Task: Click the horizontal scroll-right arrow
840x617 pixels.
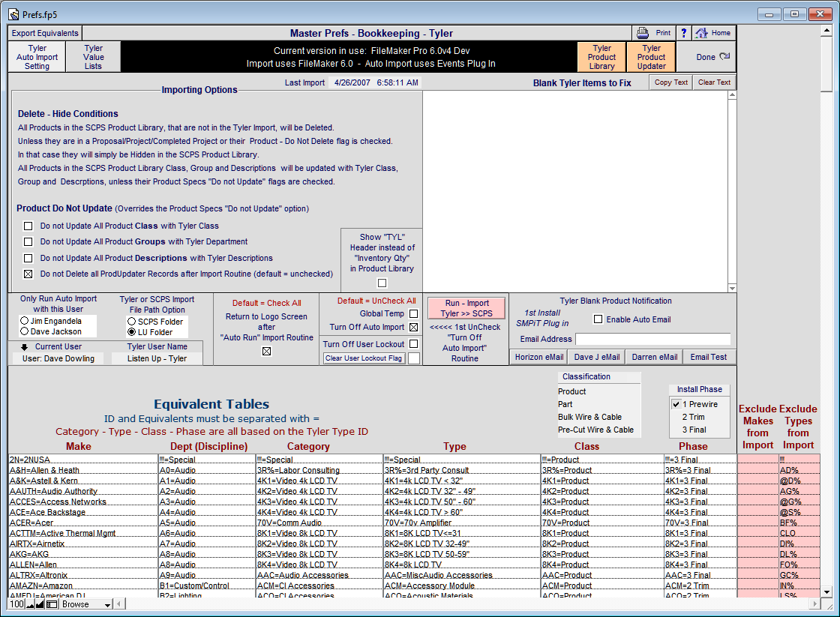Action: [814, 604]
